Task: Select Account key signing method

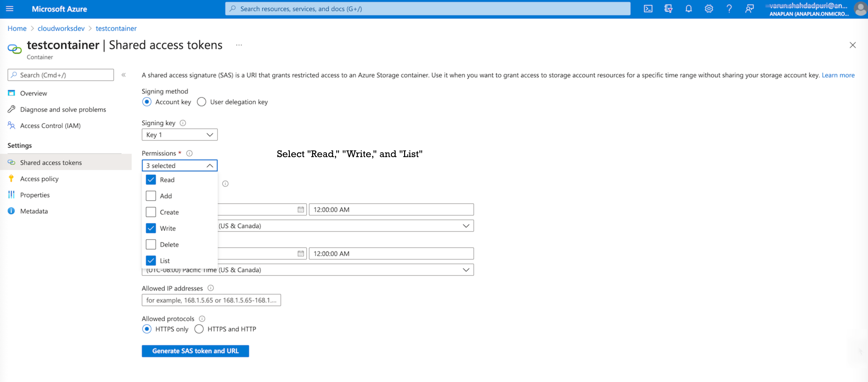Action: pos(146,102)
